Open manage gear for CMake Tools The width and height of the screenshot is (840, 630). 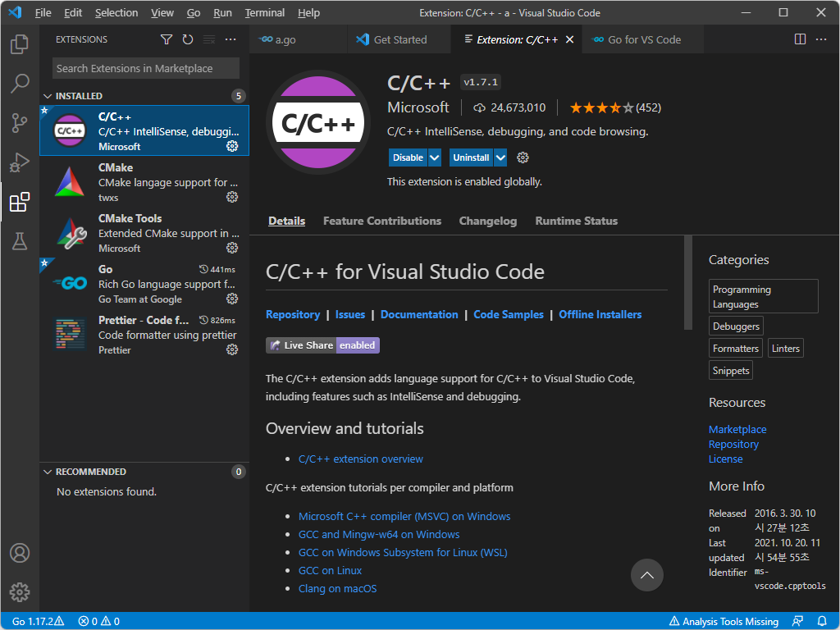click(232, 248)
